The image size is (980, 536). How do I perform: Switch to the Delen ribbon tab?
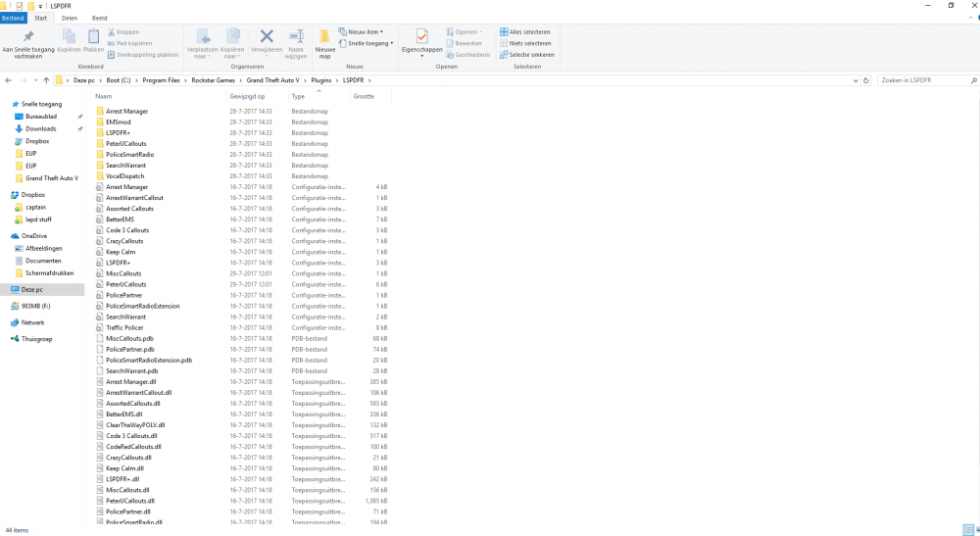click(x=70, y=18)
